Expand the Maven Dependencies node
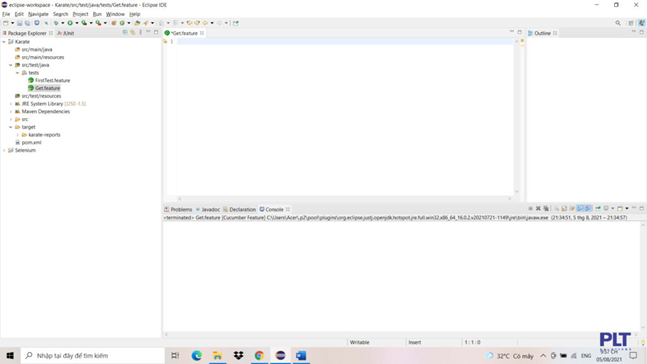This screenshot has height=364, width=647. click(x=11, y=111)
